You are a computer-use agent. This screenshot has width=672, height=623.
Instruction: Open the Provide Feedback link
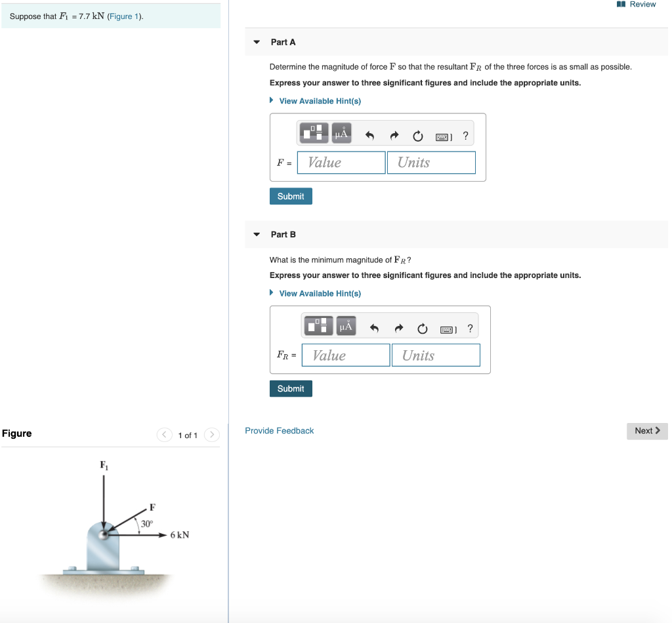click(279, 430)
